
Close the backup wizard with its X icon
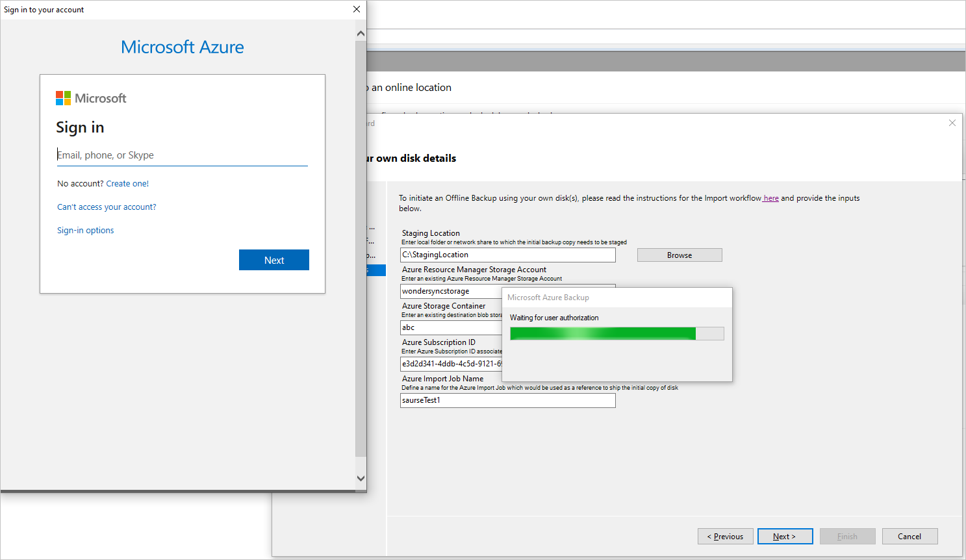[x=952, y=122]
